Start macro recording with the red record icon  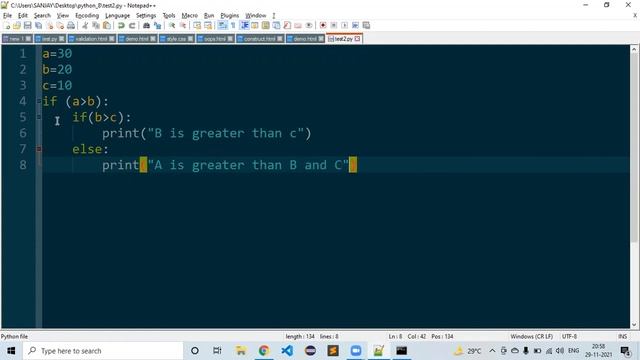(x=323, y=25)
